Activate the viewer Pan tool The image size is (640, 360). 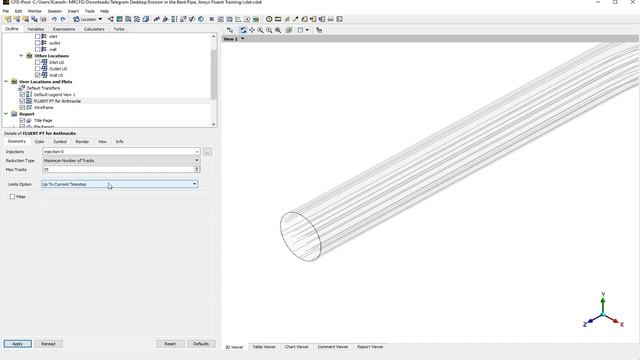252,30
